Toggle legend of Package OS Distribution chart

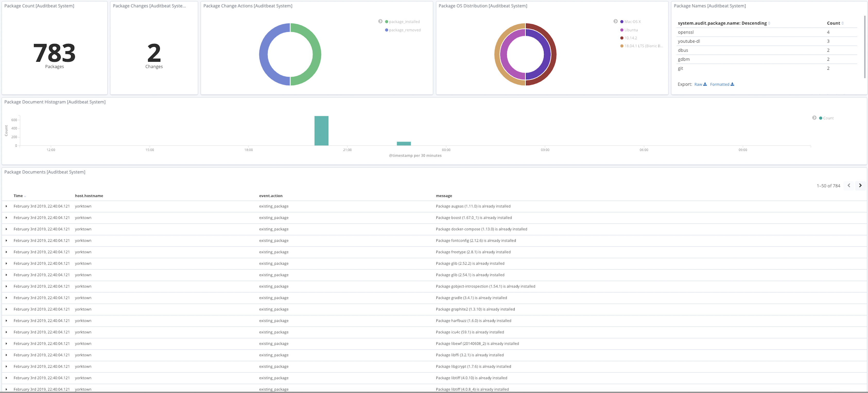615,21
